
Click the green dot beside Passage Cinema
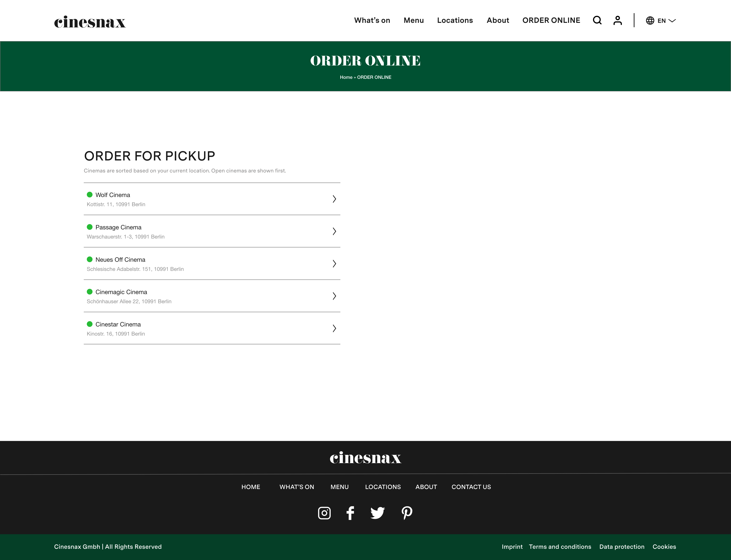coord(90,227)
